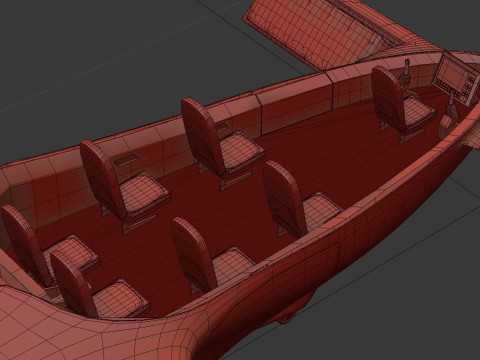Click the pilot seat backrest near console

click(388, 97)
